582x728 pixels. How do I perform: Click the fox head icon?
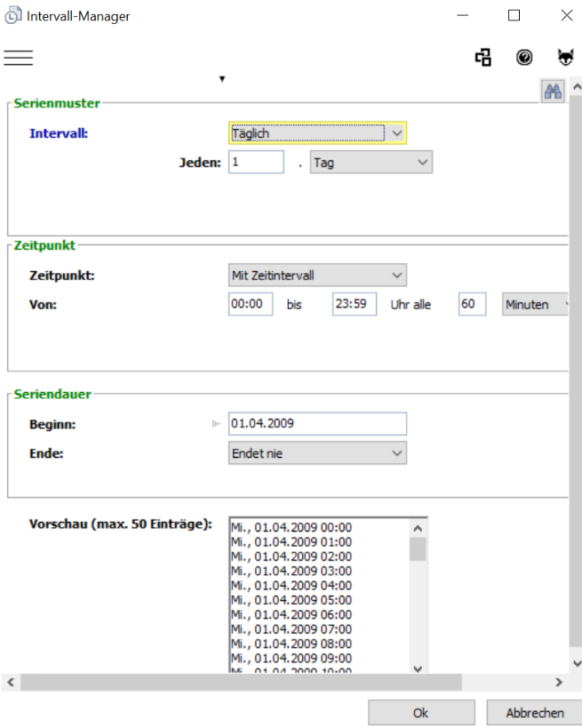[565, 58]
